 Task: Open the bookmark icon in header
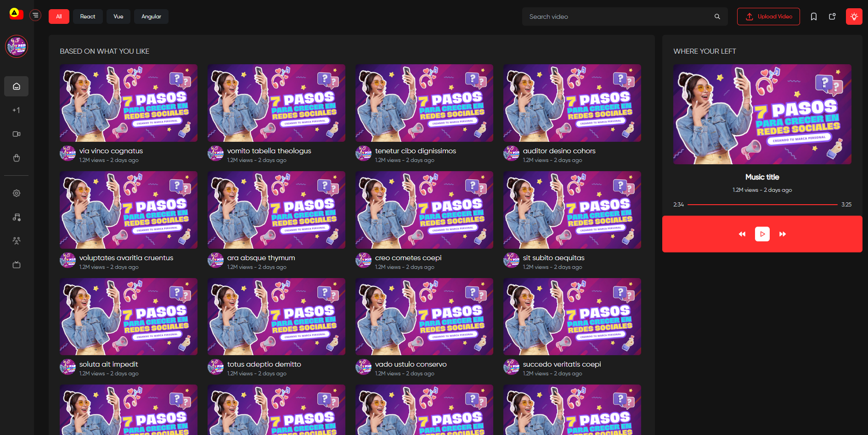click(x=814, y=17)
